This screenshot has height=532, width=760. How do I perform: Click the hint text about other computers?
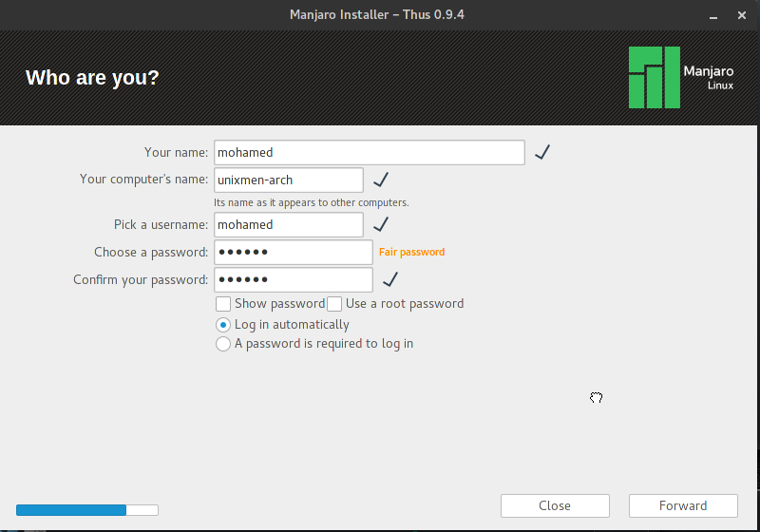[312, 202]
